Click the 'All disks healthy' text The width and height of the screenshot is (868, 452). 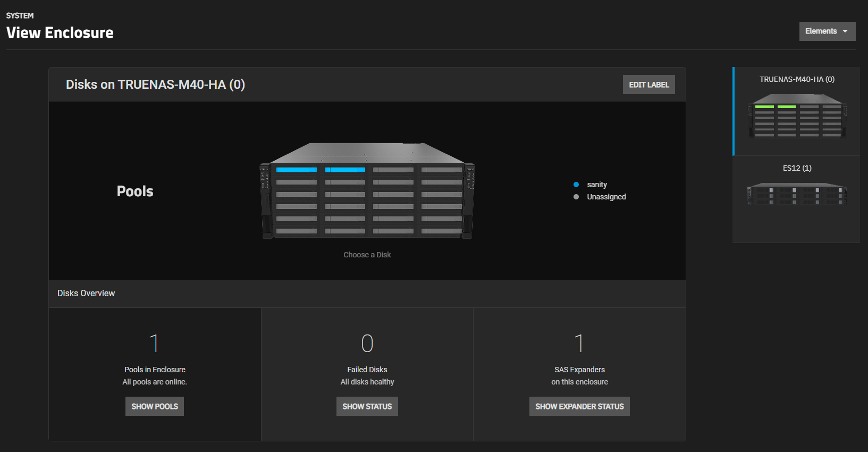pyautogui.click(x=367, y=382)
